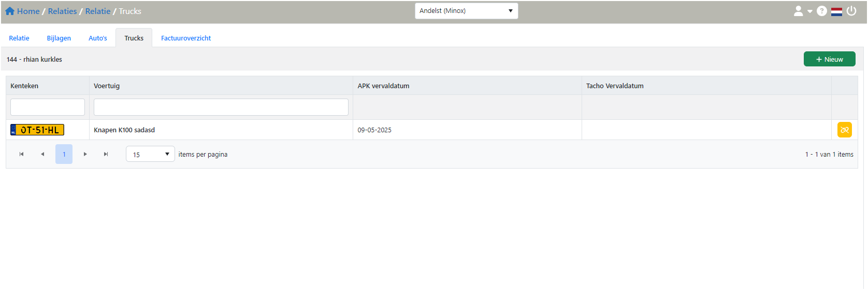This screenshot has height=290, width=868.
Task: Click the help question mark icon
Action: [821, 11]
